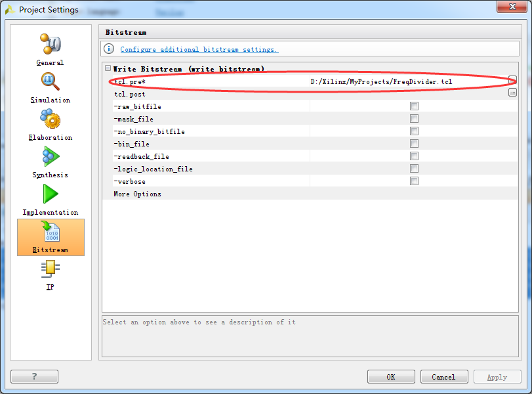
Task: Check the -bin_file option
Action: pyautogui.click(x=414, y=144)
